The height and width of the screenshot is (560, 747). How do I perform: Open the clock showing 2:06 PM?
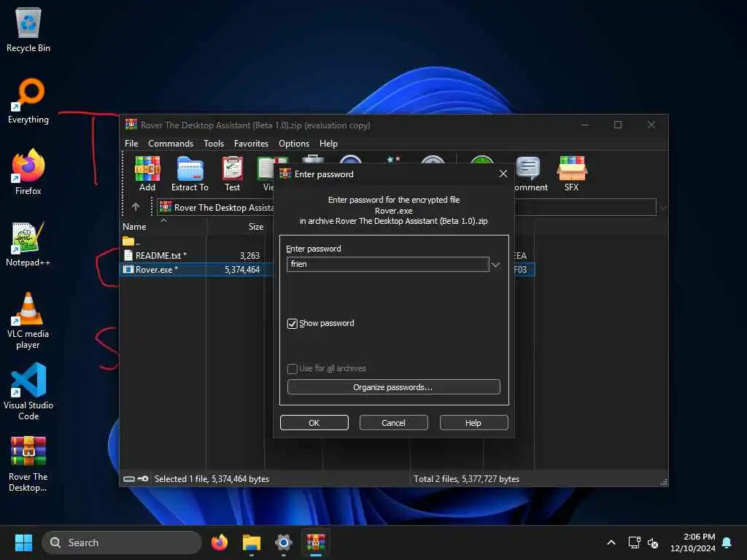pyautogui.click(x=693, y=542)
